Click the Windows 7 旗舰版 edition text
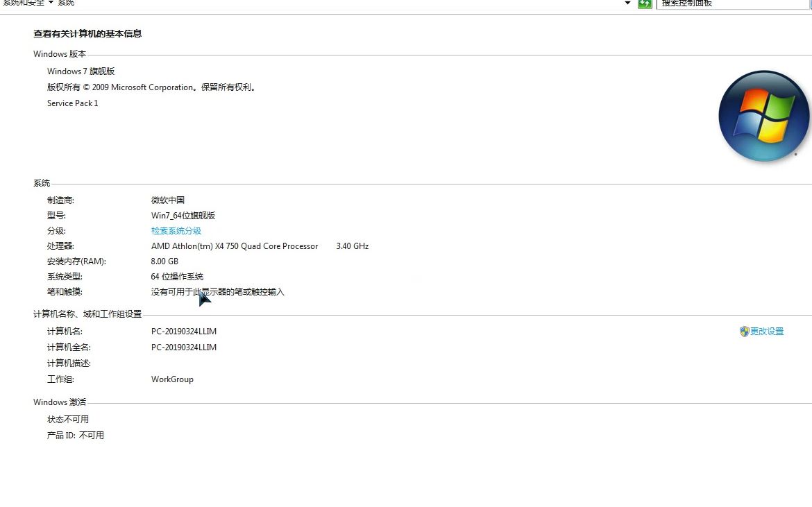Viewport: 812px width, 507px height. point(81,71)
